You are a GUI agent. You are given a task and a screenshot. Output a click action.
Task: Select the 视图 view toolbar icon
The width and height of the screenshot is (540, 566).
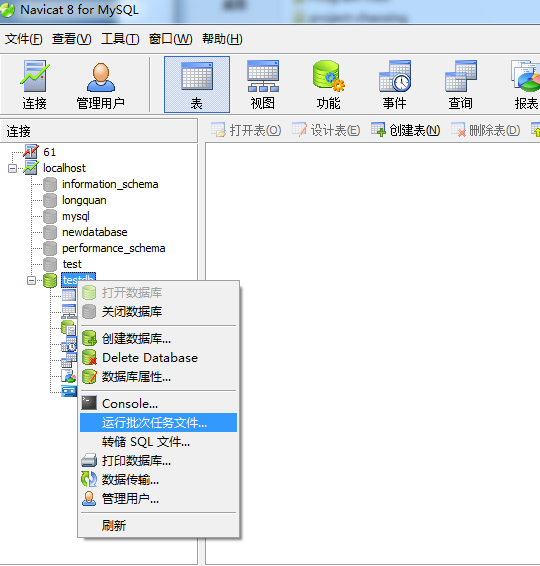[263, 85]
